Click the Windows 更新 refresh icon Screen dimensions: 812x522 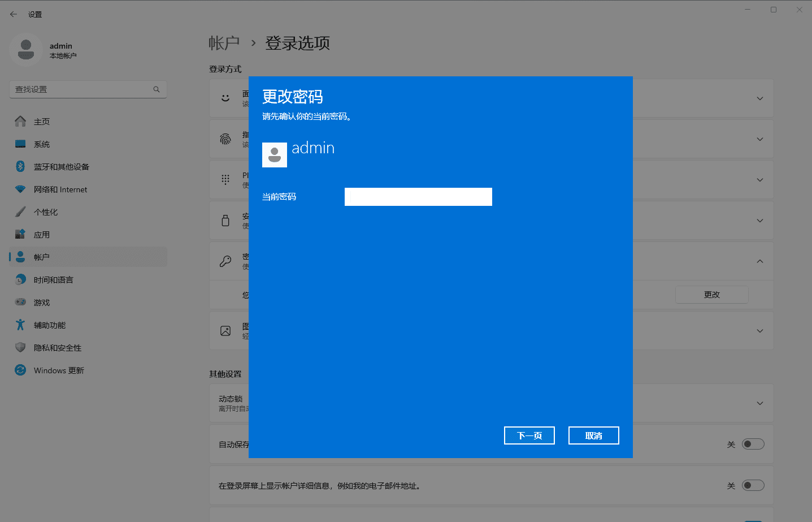20,370
